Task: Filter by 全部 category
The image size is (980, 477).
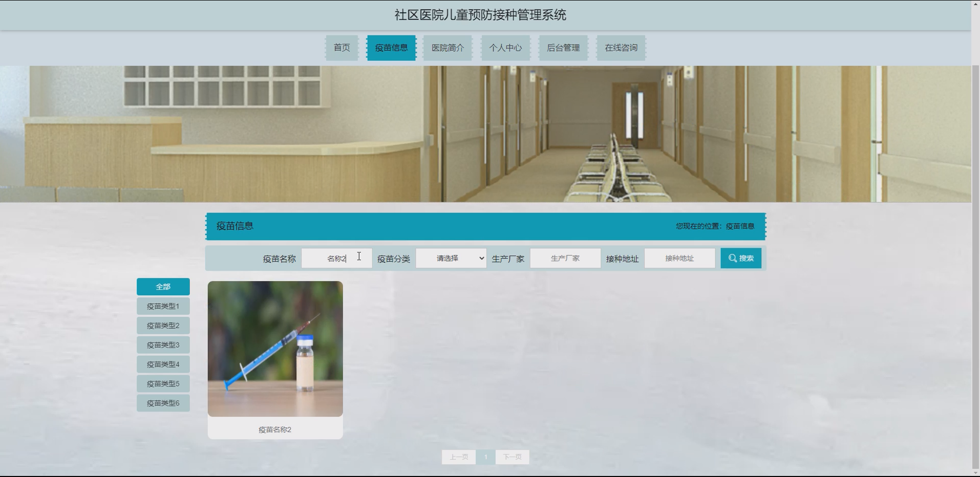Action: click(163, 287)
